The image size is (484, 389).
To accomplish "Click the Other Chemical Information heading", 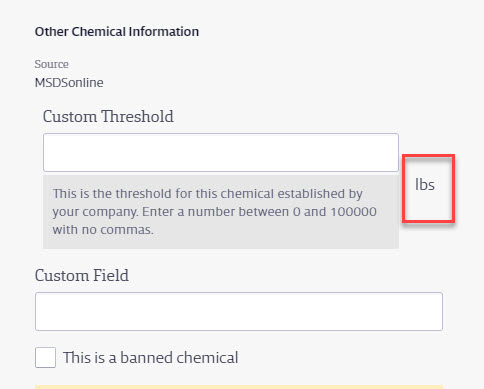I will point(117,32).
